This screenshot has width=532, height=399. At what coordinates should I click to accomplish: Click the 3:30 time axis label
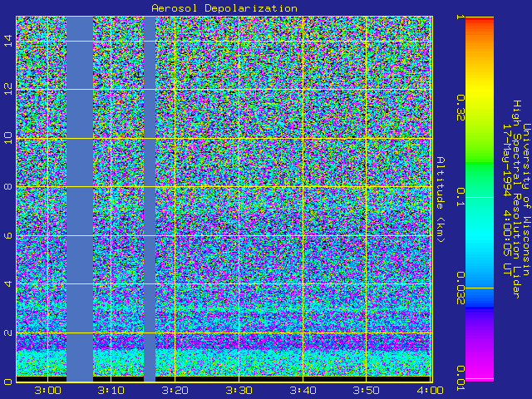(239, 390)
